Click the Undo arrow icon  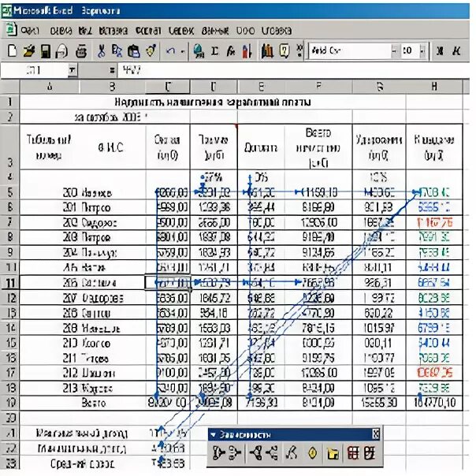coord(170,51)
